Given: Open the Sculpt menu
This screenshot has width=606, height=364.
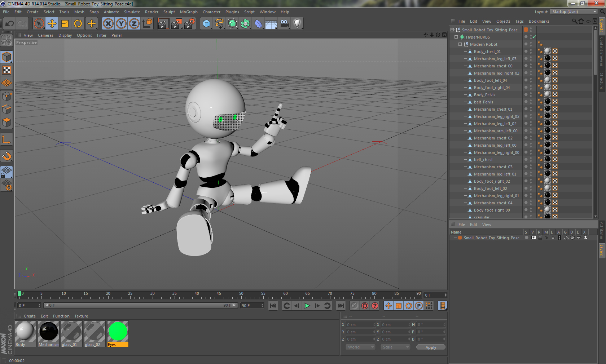Looking at the screenshot, I should [x=169, y=12].
